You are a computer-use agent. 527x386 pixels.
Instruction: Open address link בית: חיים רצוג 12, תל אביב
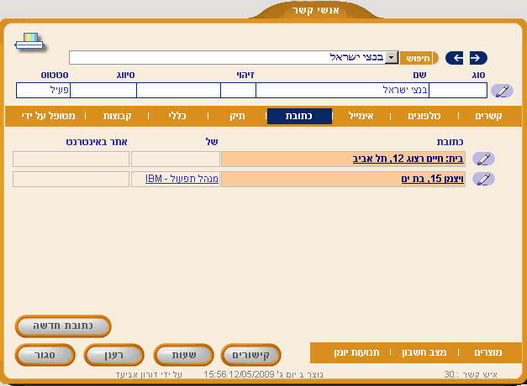point(408,159)
